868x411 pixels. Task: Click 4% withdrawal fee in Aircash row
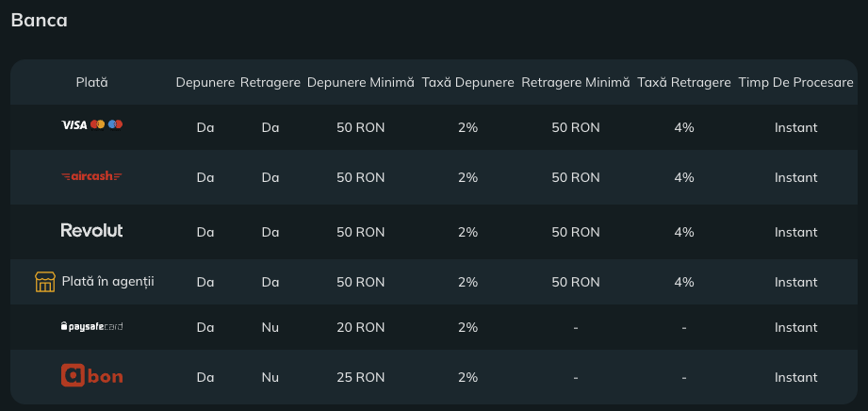[684, 177]
